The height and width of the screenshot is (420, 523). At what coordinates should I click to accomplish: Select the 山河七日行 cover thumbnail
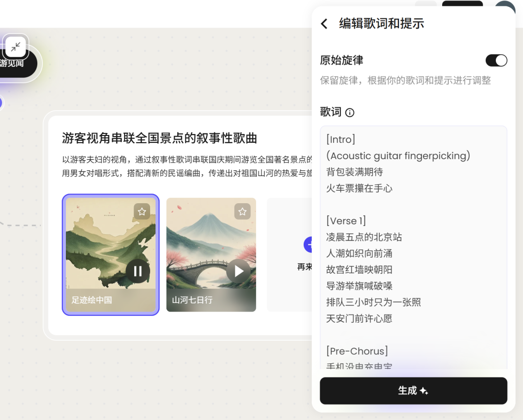(x=211, y=255)
